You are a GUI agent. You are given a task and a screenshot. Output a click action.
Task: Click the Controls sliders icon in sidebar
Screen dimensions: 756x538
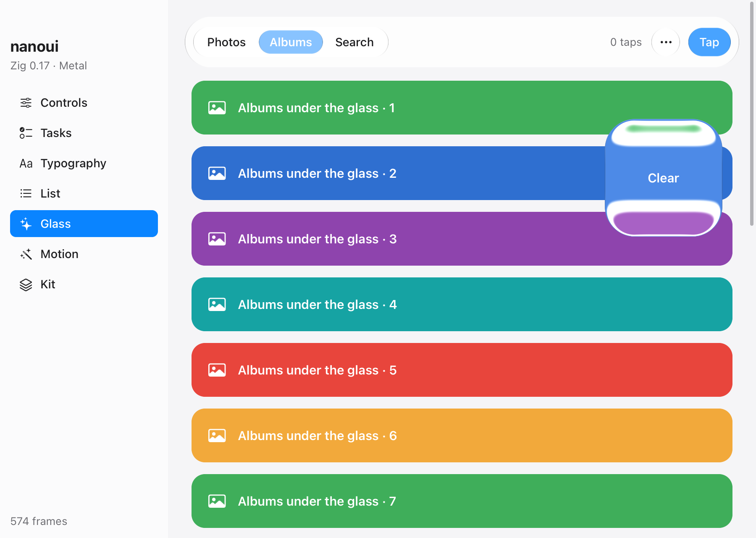26,103
